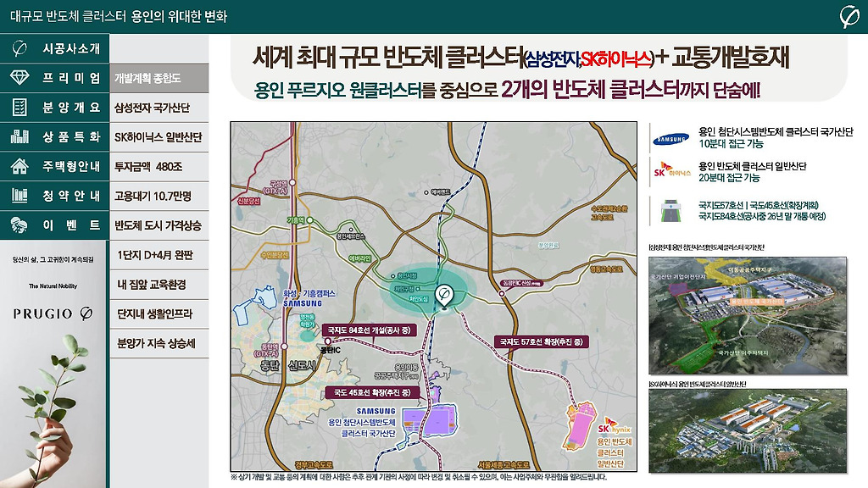
Task: Click the leaf icon beside 시공사소개
Action: coord(19,48)
